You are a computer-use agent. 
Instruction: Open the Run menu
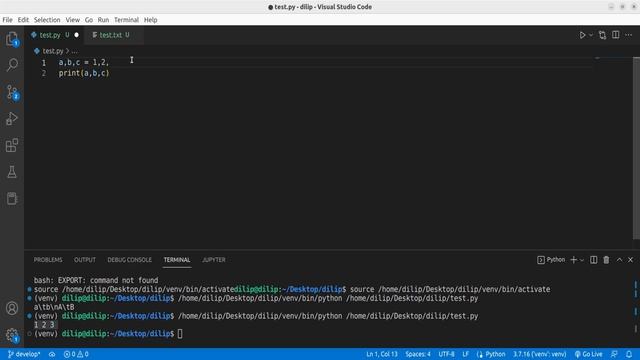click(x=103, y=20)
